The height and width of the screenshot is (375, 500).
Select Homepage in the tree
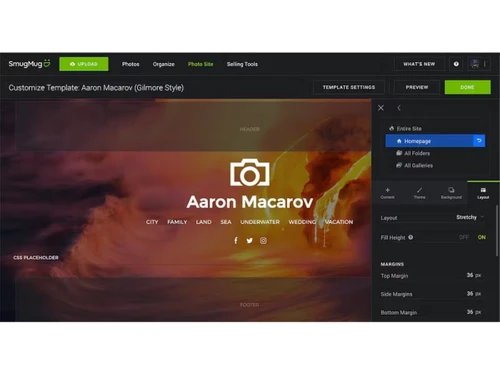(429, 141)
